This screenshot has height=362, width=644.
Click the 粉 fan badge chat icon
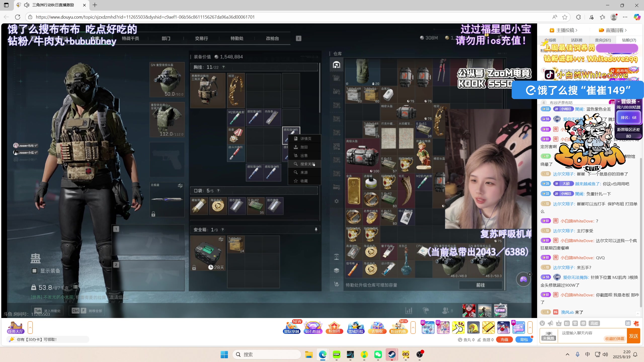567,323
